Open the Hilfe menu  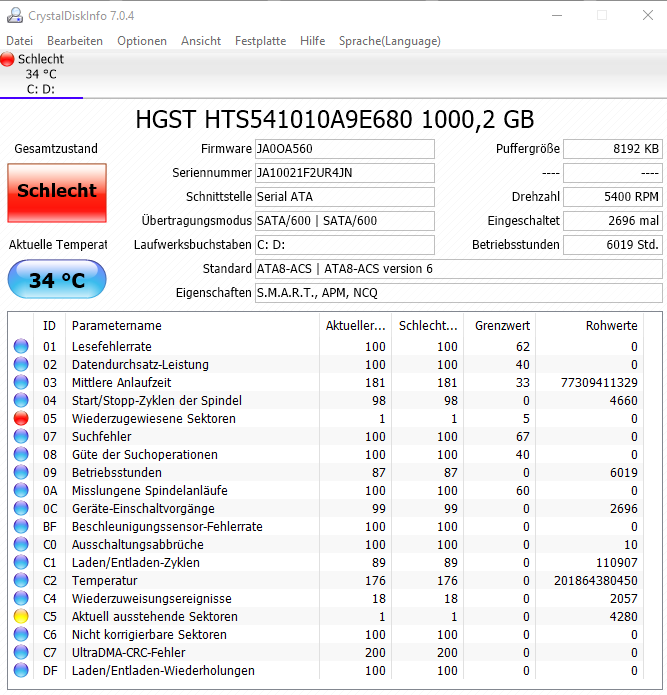312,41
